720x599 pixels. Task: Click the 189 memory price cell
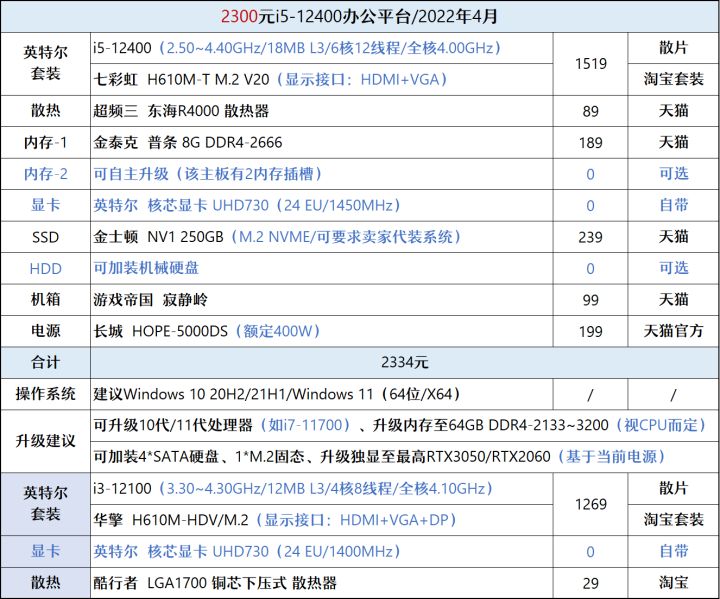point(591,142)
